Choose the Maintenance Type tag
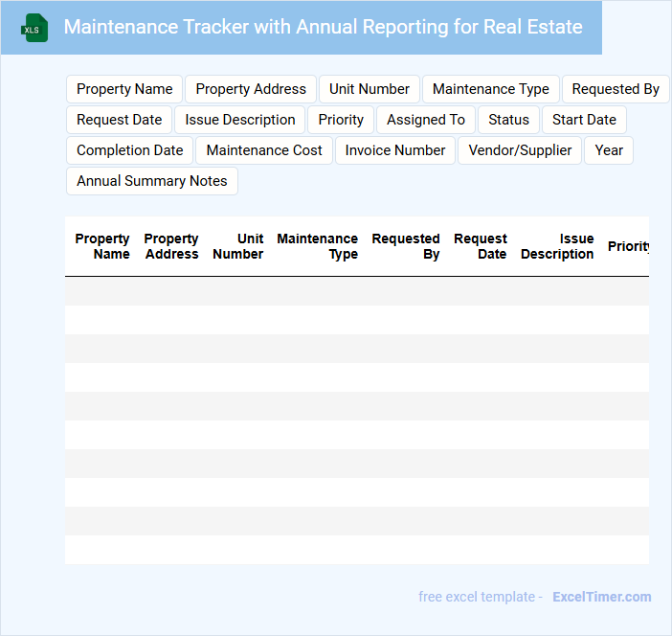This screenshot has height=636, width=672. (x=490, y=89)
